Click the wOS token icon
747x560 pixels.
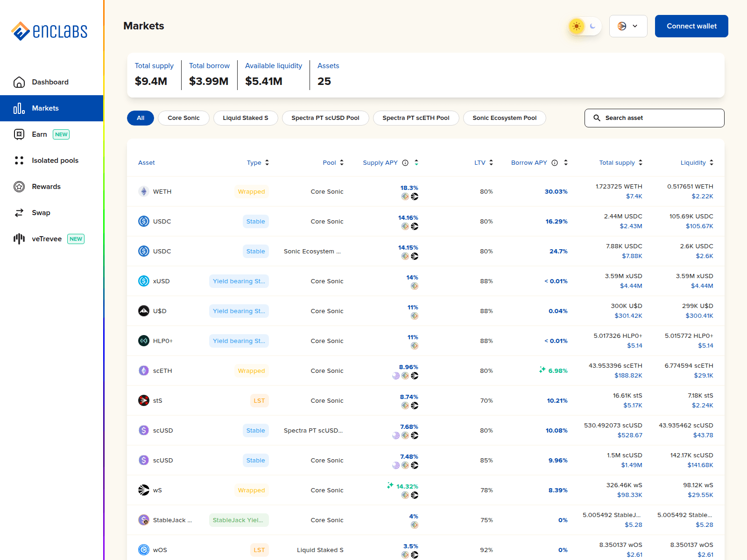tap(144, 550)
